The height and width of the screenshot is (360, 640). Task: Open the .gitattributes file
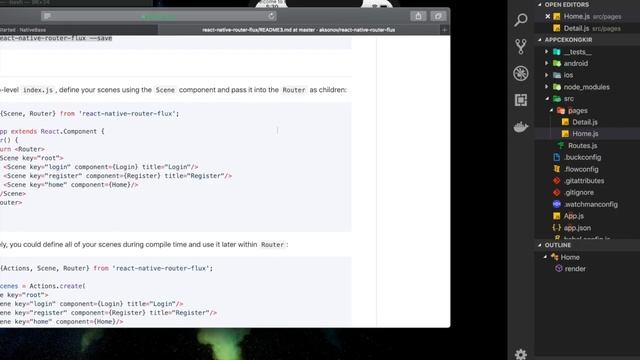(x=584, y=181)
